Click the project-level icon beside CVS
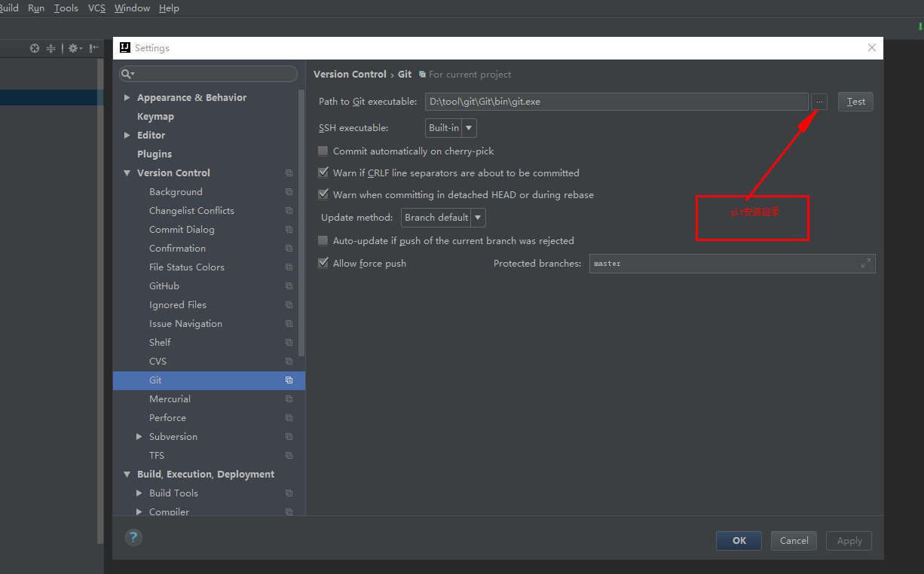Screen dimensions: 924x574 point(289,362)
